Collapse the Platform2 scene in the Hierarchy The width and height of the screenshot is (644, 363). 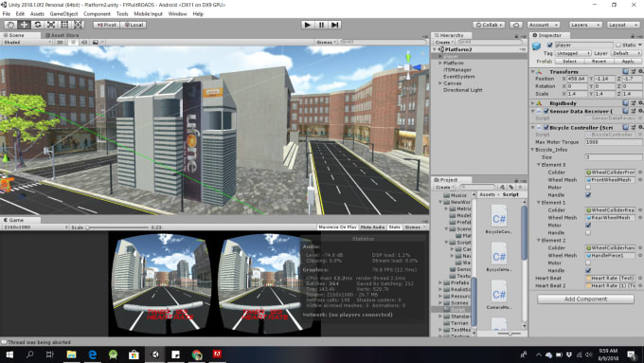(435, 49)
